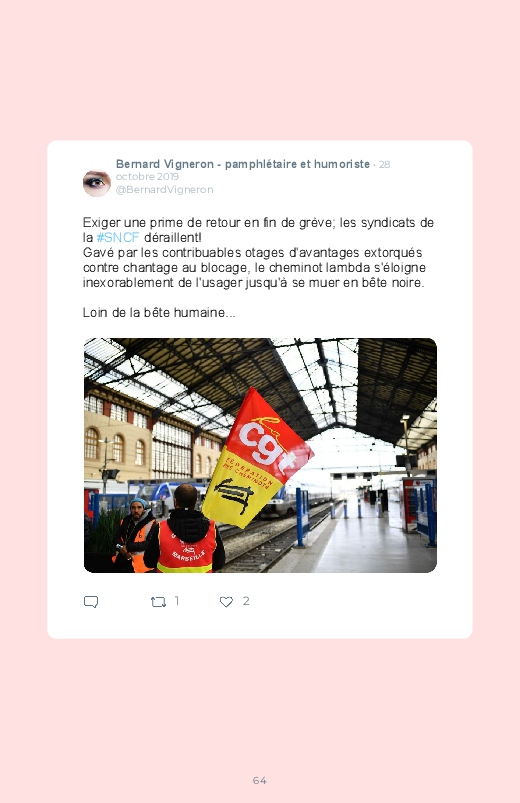Click the retweet count number 1
This screenshot has width=520, height=803.
(x=177, y=601)
